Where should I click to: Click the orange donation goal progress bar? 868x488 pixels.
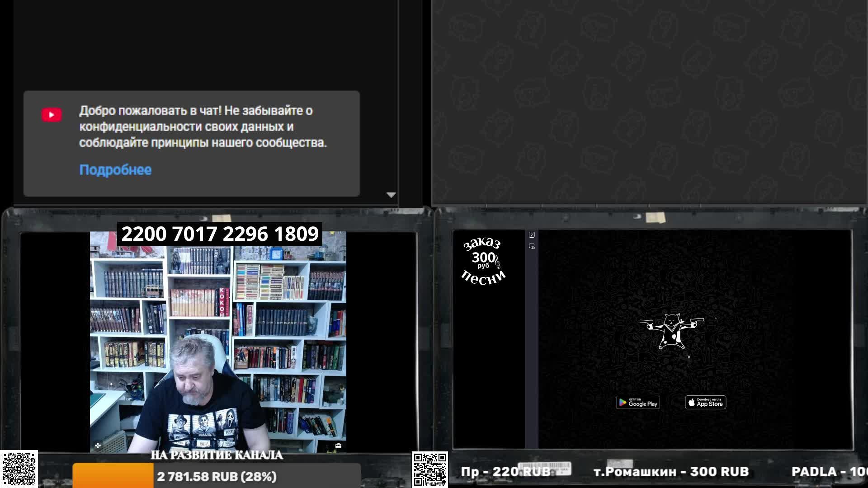tap(113, 476)
